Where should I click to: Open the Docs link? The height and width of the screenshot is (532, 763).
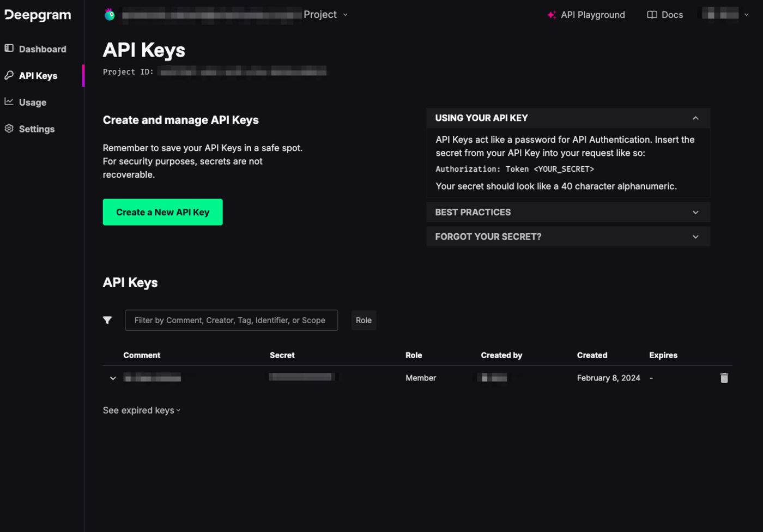(x=665, y=15)
